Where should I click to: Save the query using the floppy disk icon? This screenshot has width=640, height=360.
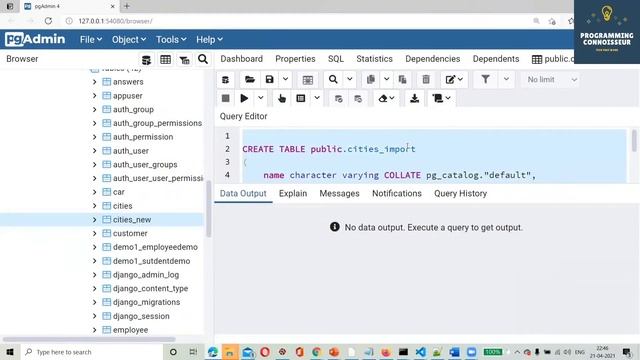269,80
